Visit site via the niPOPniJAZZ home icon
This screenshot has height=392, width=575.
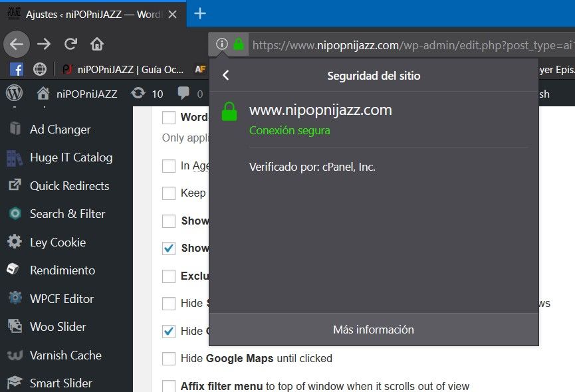pyautogui.click(x=43, y=94)
